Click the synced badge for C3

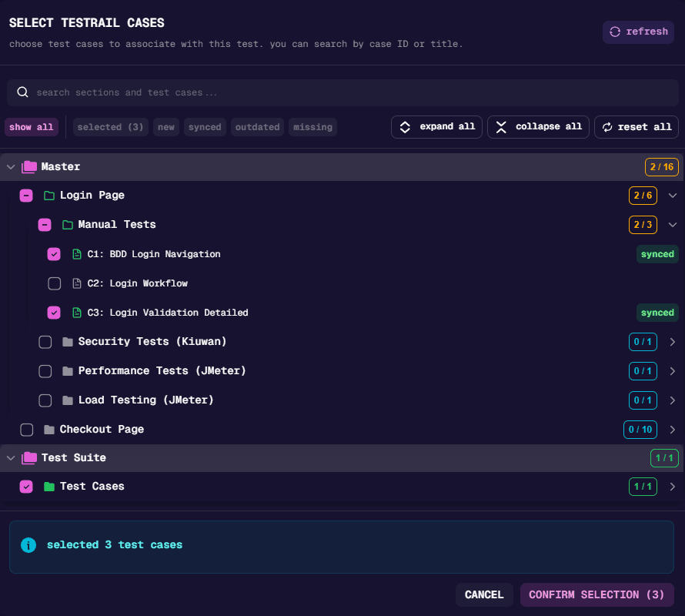[x=657, y=313]
